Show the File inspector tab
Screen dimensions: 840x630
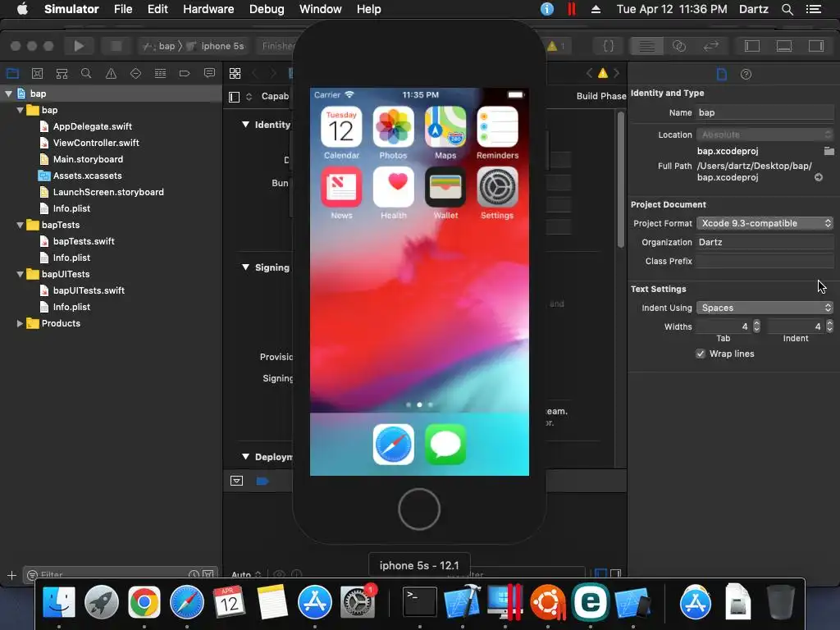coord(722,74)
